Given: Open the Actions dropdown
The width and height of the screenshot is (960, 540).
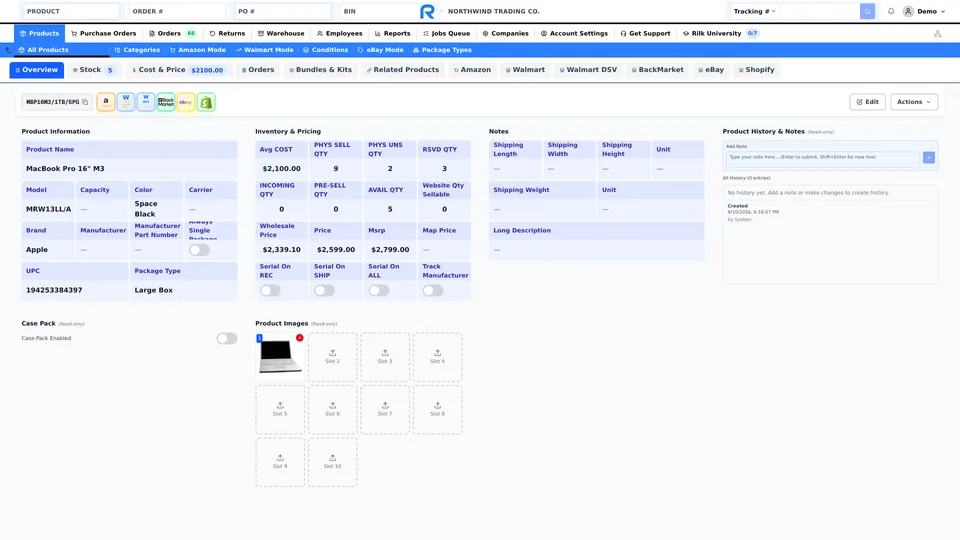Looking at the screenshot, I should coord(914,102).
